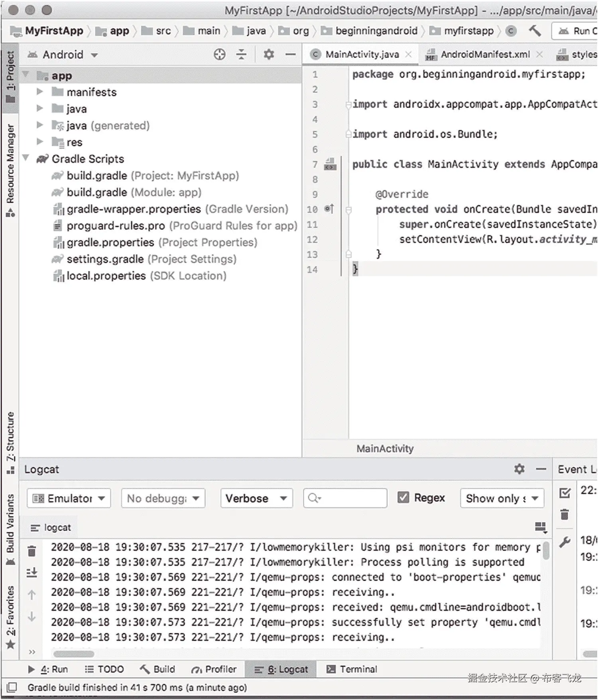Click the Logcat horizontal scrollbar
Image resolution: width=598 pixels, height=700 pixels.
point(74,654)
